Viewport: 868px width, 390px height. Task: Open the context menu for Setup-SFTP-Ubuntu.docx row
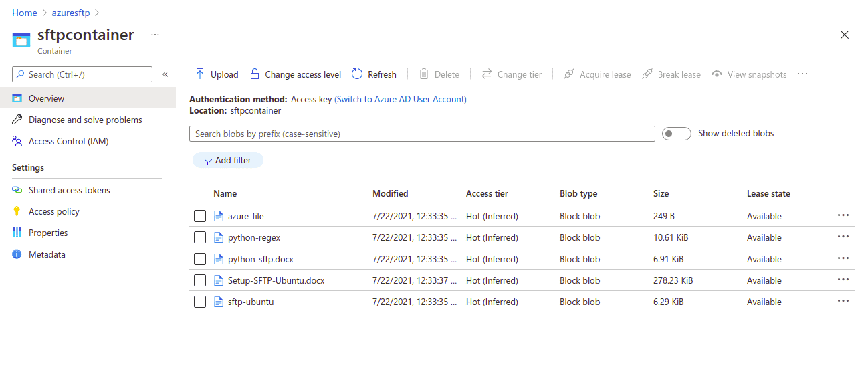tap(843, 280)
